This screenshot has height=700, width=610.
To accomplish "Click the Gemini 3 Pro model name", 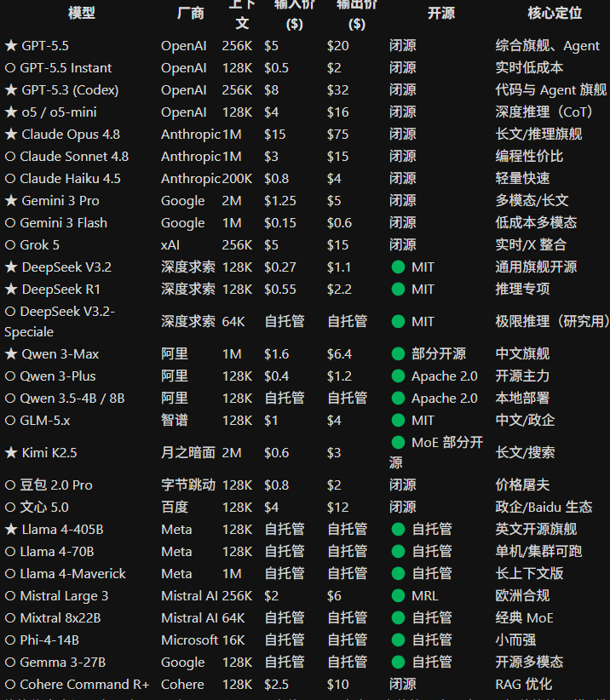I will click(60, 201).
